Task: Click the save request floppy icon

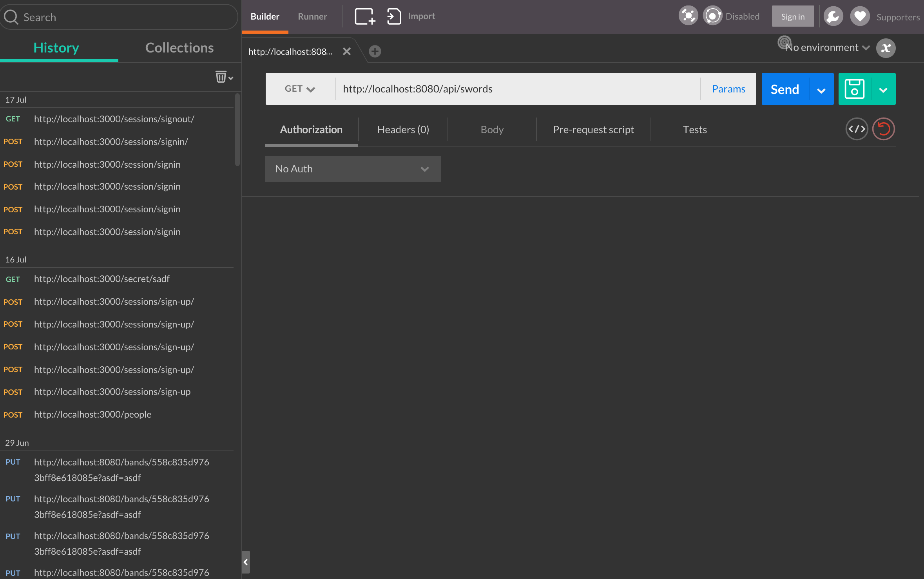Action: pos(854,89)
